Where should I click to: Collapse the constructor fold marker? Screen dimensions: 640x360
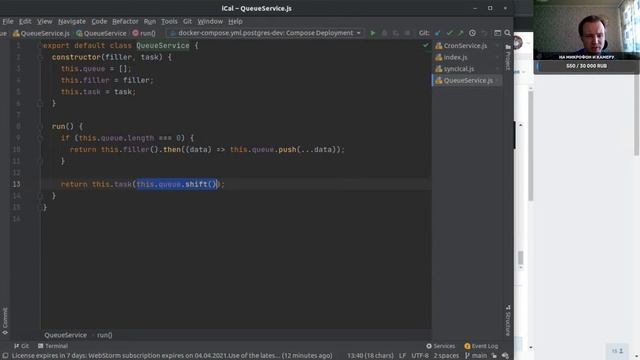pos(40,57)
